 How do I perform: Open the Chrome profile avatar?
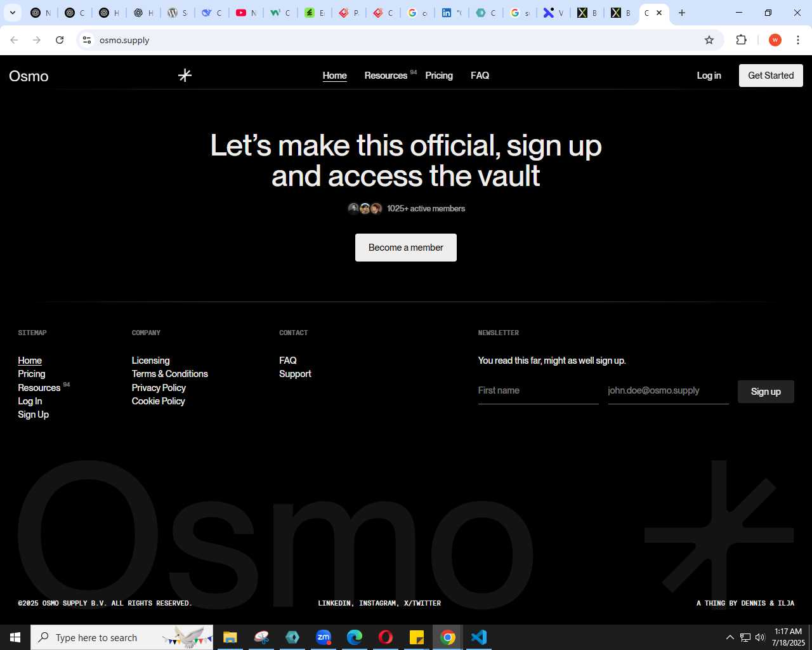(x=775, y=40)
